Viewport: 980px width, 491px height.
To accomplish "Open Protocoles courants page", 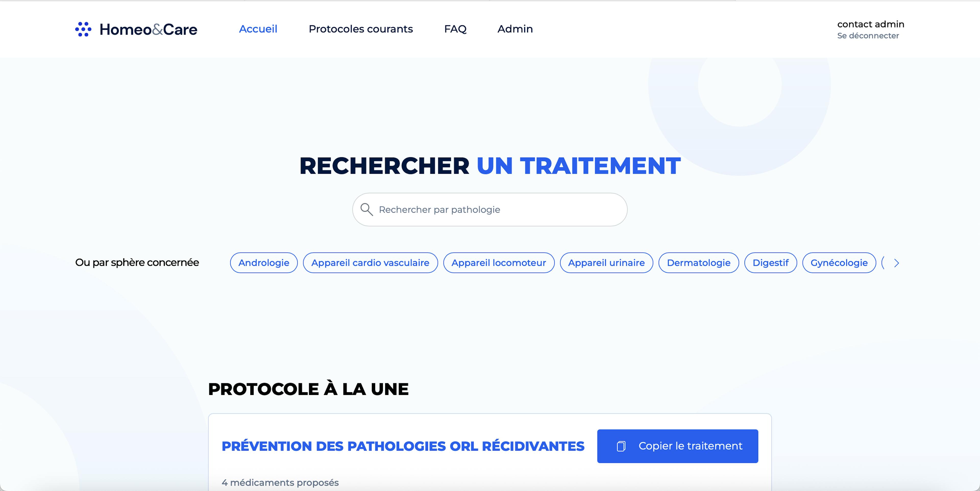I will tap(360, 29).
